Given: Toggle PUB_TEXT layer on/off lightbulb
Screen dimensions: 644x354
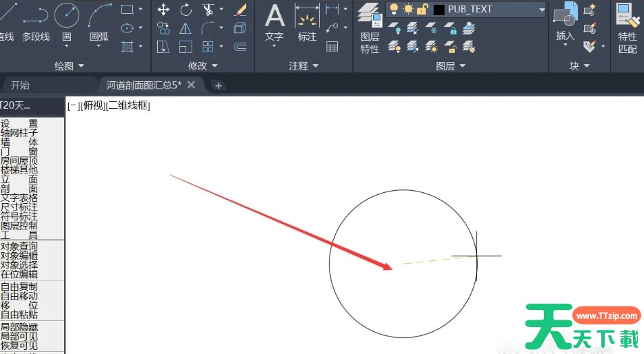Looking at the screenshot, I should (x=394, y=9).
